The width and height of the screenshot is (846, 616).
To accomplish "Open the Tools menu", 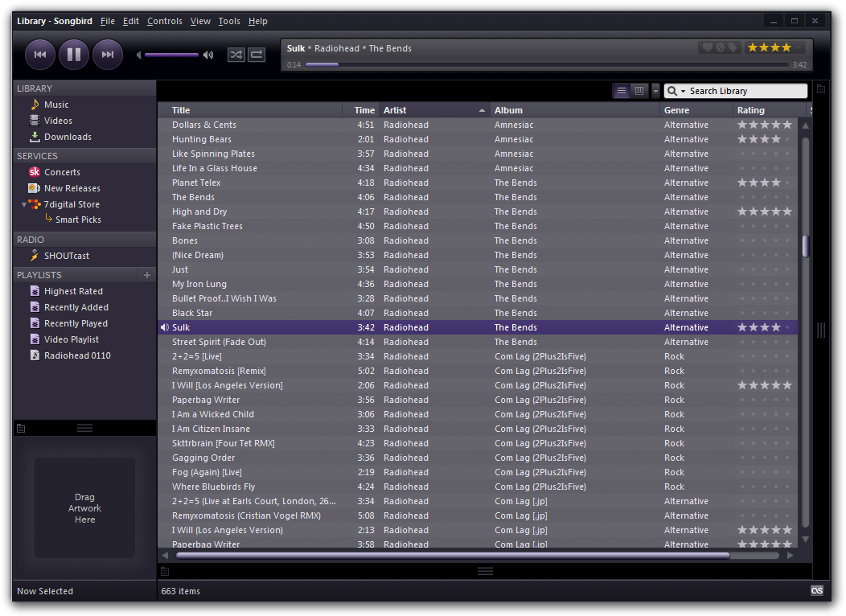I will pos(228,21).
